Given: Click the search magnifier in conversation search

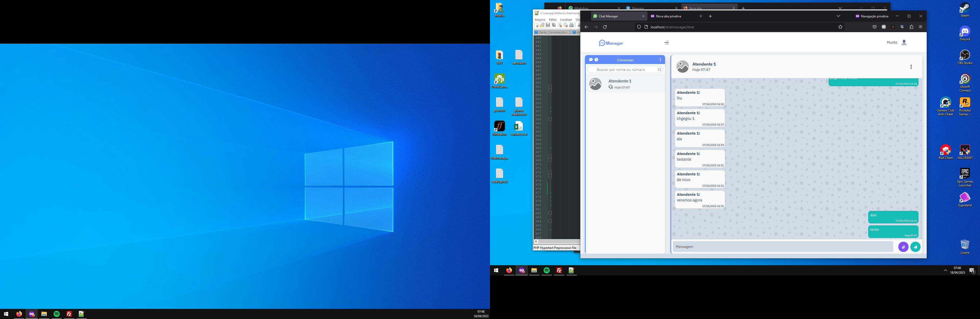Looking at the screenshot, I should (x=660, y=70).
